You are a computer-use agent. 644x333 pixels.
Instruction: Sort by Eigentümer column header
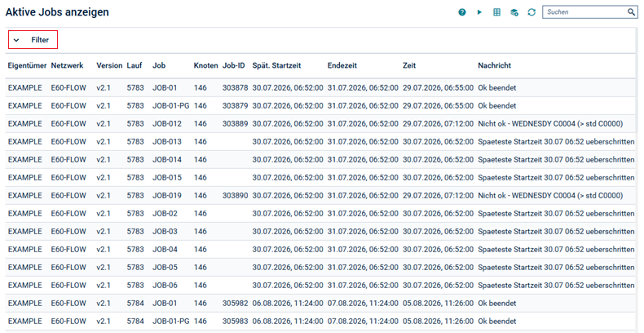coord(27,65)
